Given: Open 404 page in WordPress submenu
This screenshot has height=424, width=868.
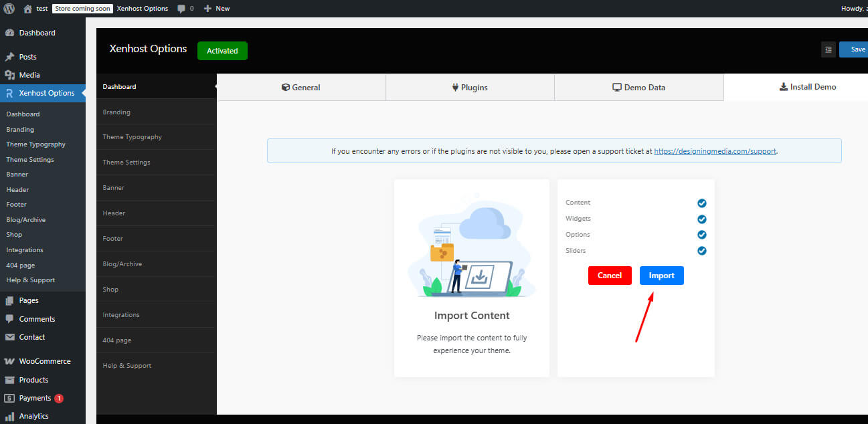Looking at the screenshot, I should [x=21, y=266].
